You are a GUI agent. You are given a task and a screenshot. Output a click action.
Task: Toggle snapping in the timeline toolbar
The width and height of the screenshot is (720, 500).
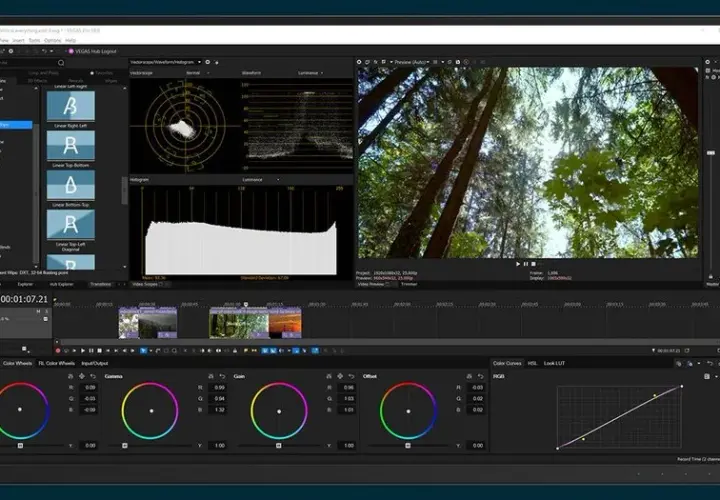coord(265,351)
